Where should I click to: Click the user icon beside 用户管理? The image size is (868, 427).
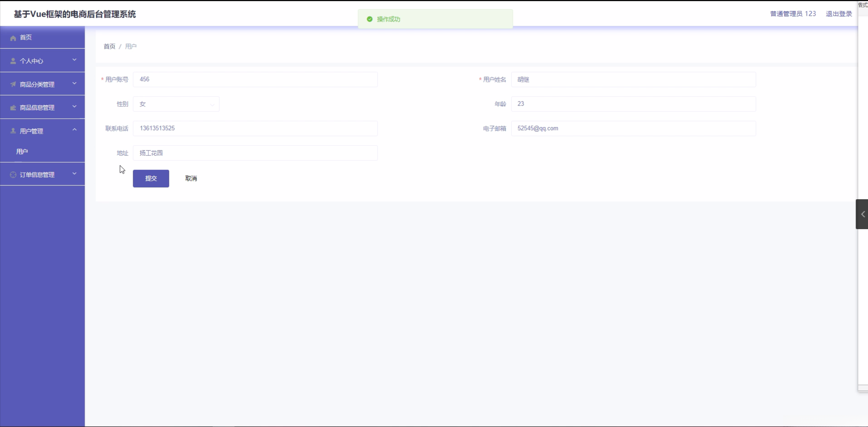pos(13,131)
